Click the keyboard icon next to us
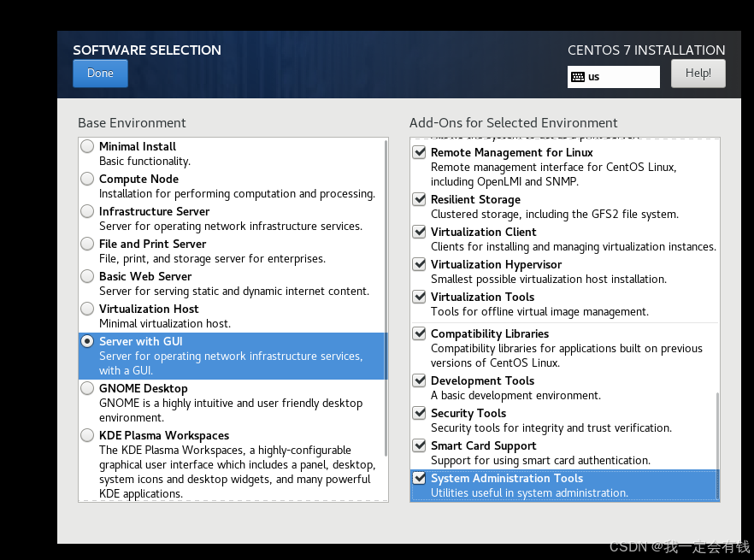 [x=578, y=77]
